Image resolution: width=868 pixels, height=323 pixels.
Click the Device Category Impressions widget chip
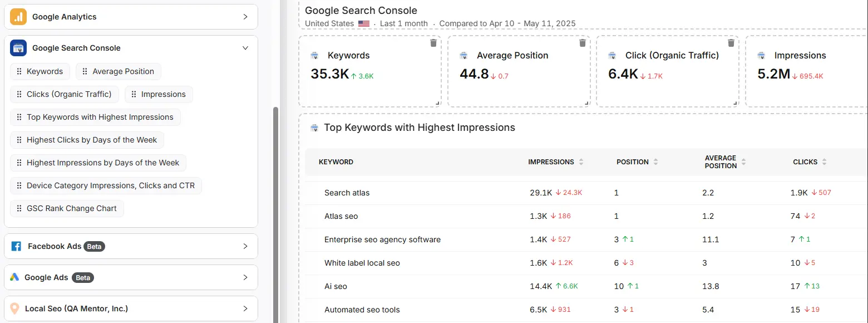106,185
